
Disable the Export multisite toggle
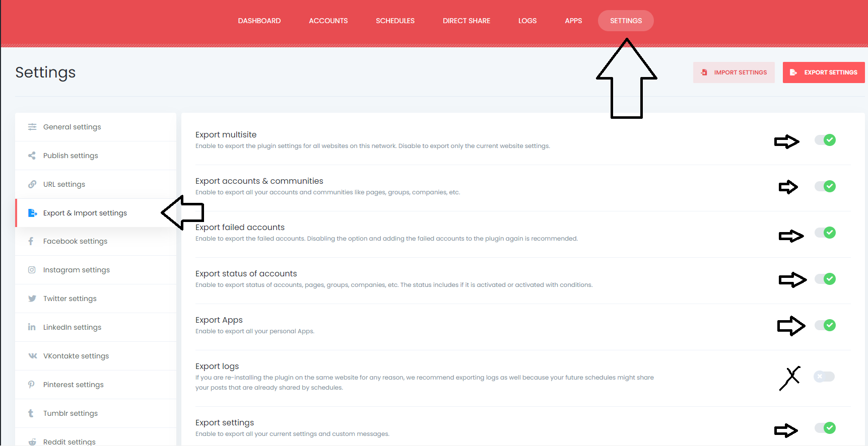coord(825,140)
